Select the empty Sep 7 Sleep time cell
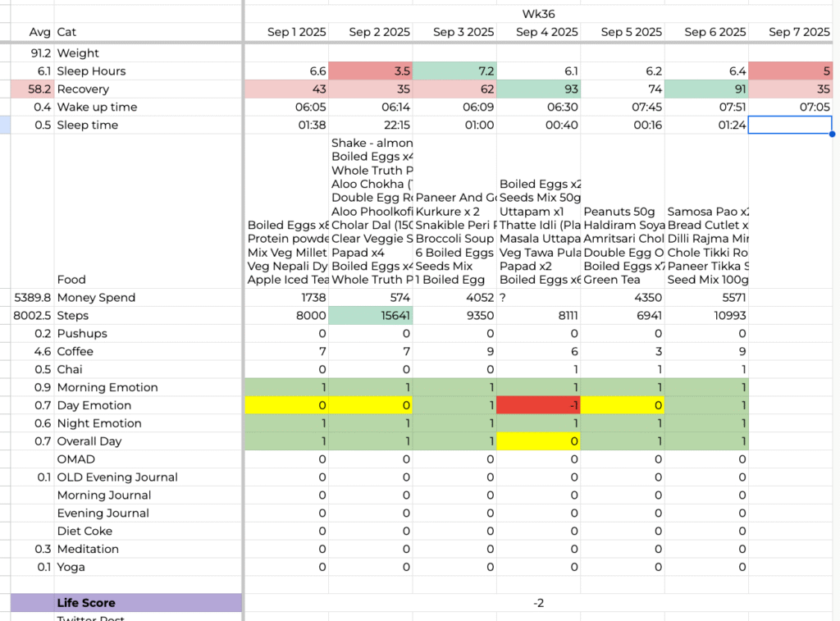840x621 pixels. [790, 125]
